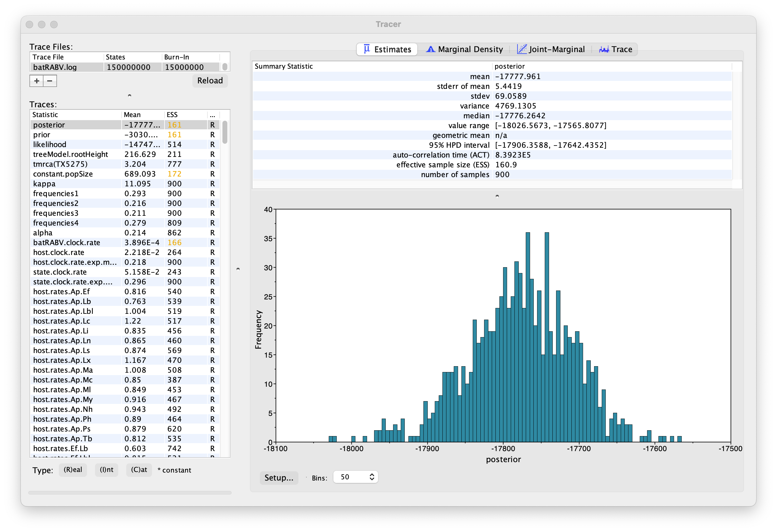
Task: Click the Trace Files list scrollbar
Action: pos(225,67)
